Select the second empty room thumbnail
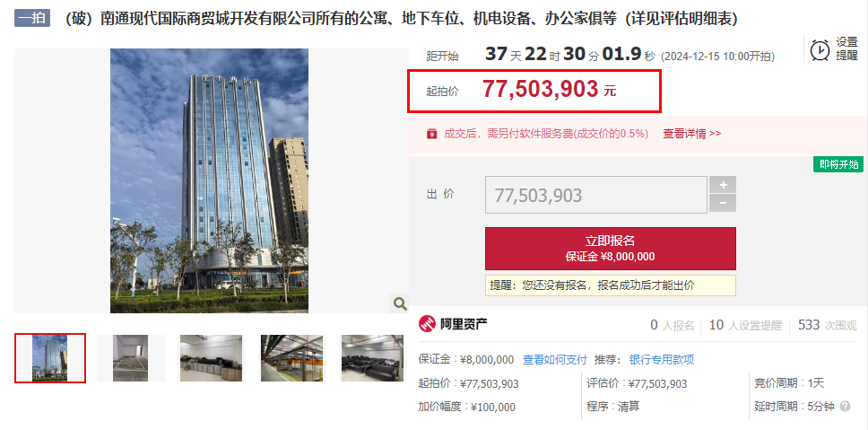This screenshot has width=868, height=430. coord(131,358)
